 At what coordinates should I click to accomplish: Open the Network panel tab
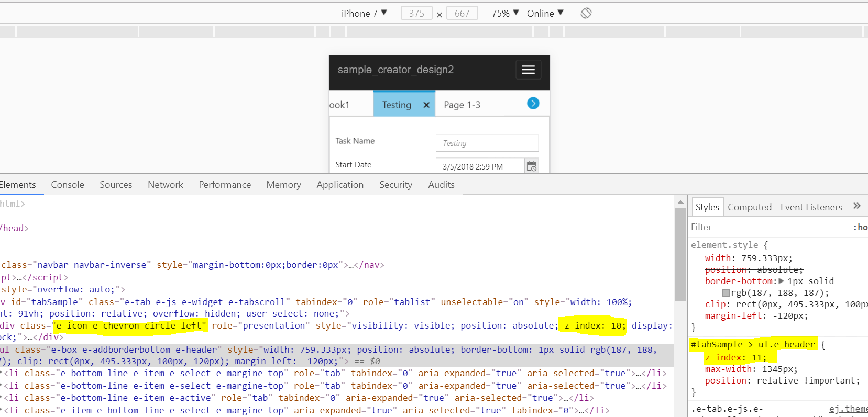coord(166,185)
